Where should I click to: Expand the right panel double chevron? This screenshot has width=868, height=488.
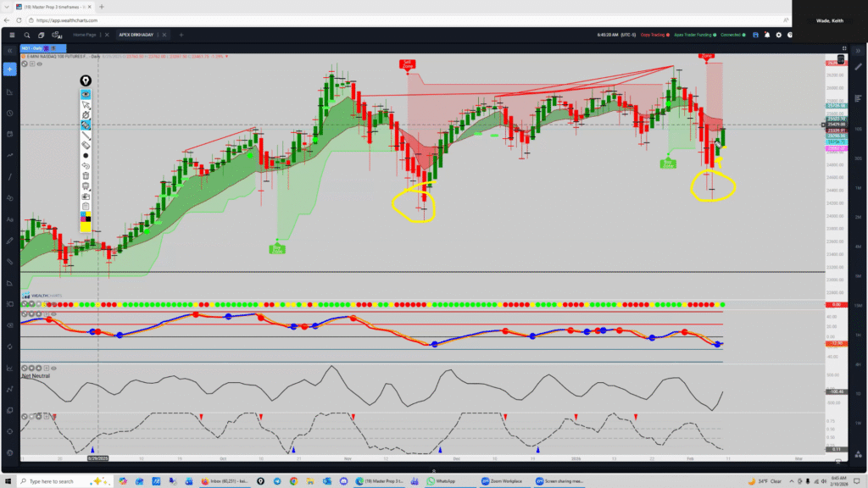[857, 51]
